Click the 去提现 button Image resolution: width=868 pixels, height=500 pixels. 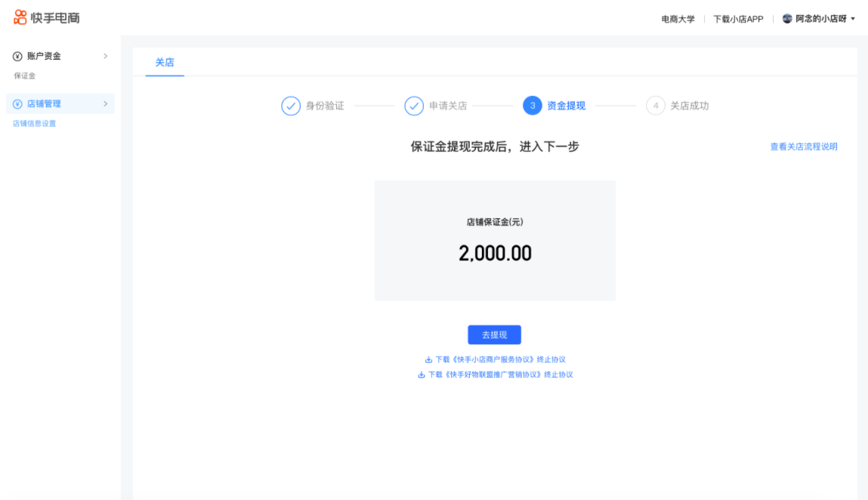pyautogui.click(x=494, y=335)
